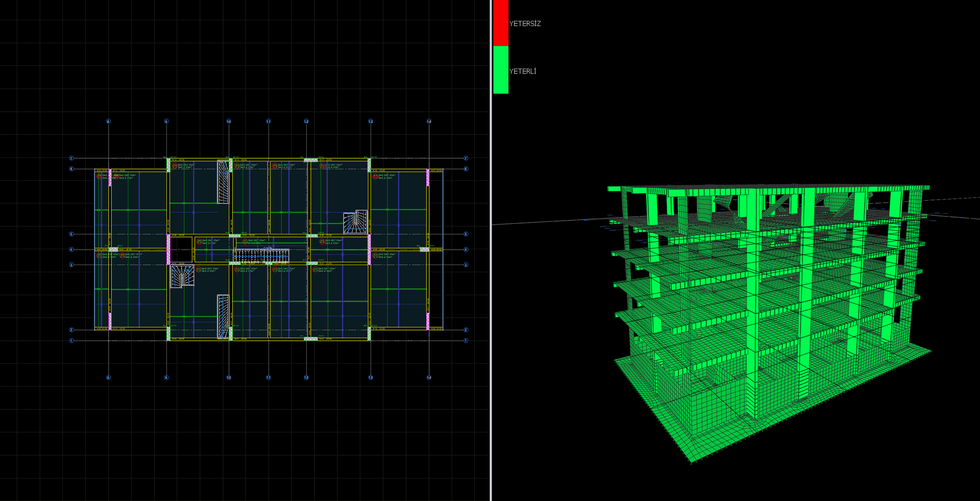Pick the axis 11 bubble below the plan
This screenshot has height=501, width=980.
click(268, 377)
